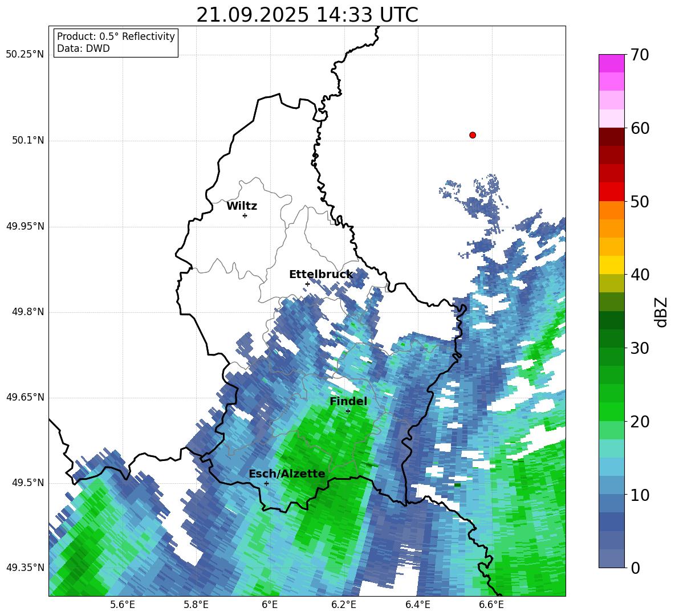Click the 49.35°N latitude label

(25, 568)
